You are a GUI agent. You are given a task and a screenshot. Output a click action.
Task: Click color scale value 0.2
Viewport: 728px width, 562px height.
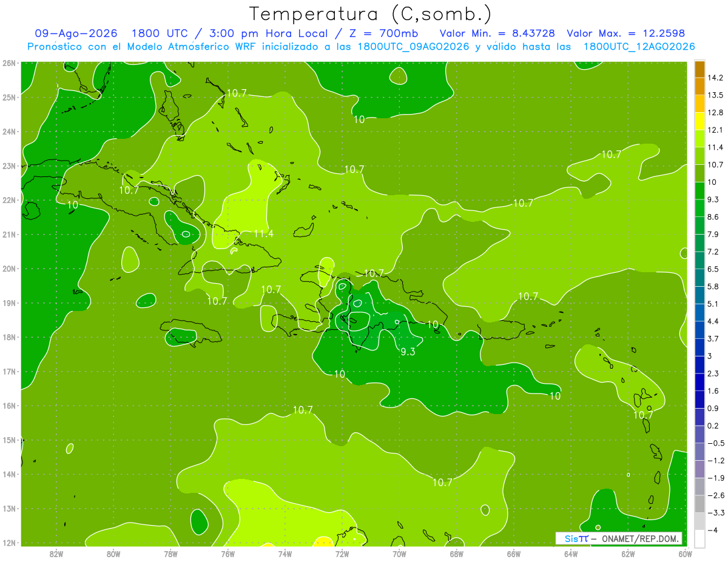click(714, 426)
